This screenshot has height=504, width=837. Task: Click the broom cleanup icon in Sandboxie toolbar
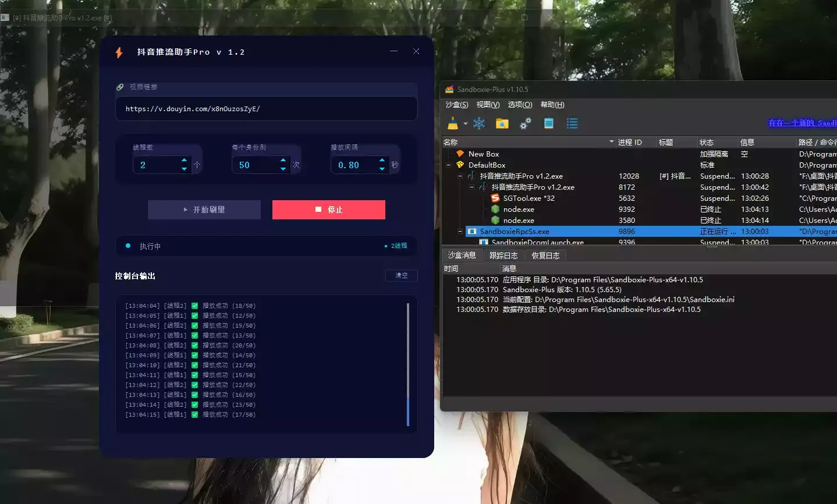pos(453,123)
